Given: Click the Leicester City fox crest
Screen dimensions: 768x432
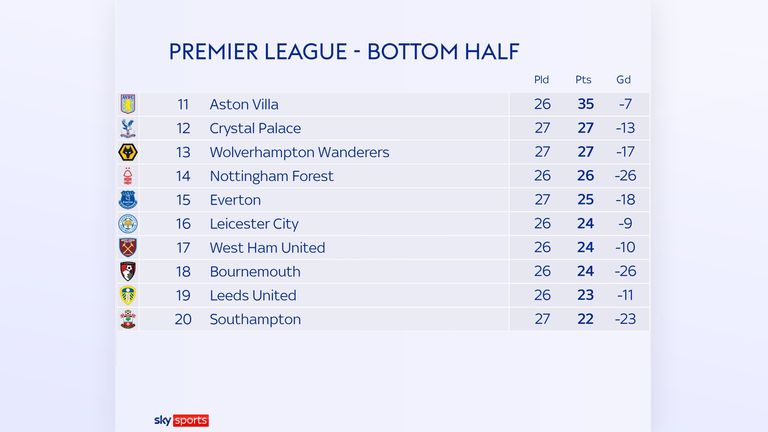Looking at the screenshot, I should tap(128, 224).
